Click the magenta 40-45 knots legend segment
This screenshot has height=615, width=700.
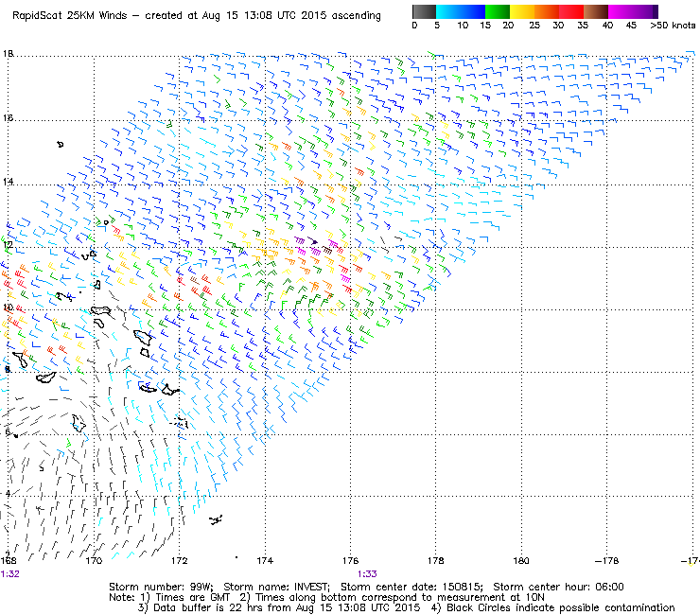pos(621,11)
